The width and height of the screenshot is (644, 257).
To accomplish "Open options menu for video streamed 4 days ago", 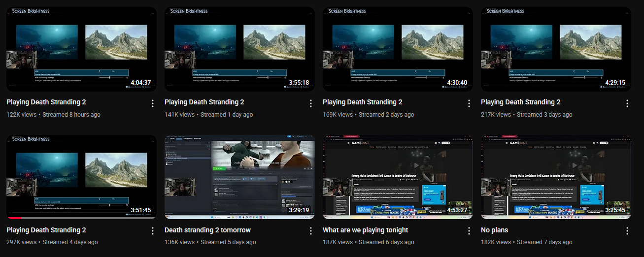I will [153, 231].
